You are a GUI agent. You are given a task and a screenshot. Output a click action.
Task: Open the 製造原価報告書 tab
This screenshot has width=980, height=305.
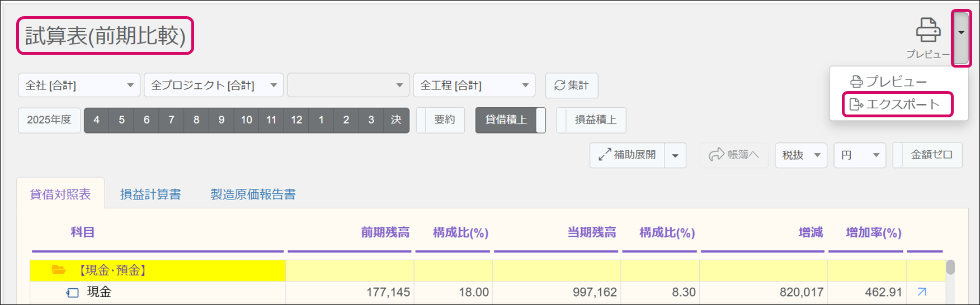coord(253,194)
